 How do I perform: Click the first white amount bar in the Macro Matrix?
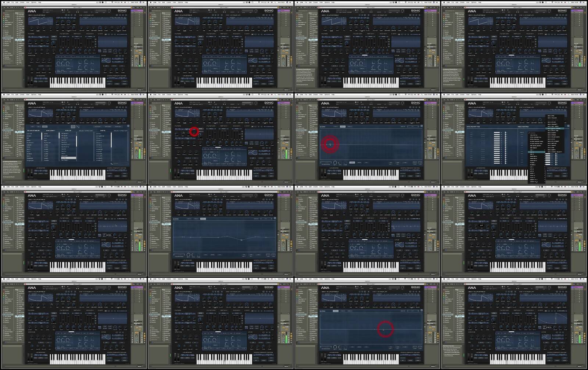pyautogui.click(x=497, y=133)
